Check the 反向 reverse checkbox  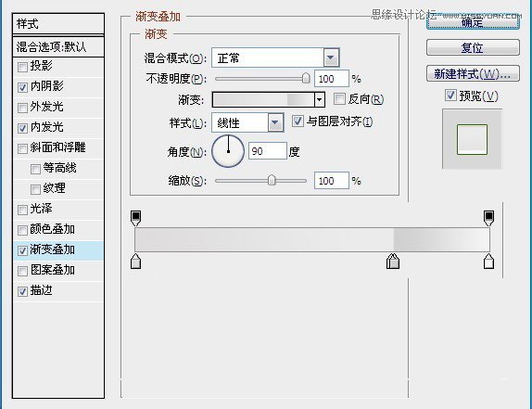tap(339, 99)
